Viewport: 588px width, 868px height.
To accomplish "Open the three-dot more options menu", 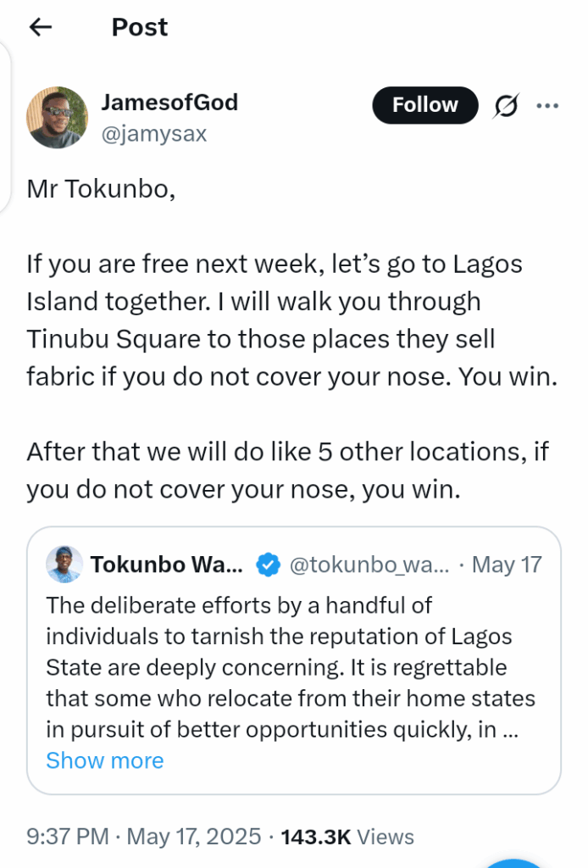I will pos(548,106).
